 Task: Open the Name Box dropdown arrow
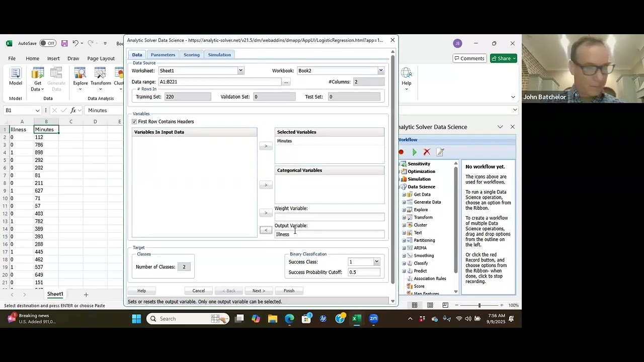[x=37, y=111]
